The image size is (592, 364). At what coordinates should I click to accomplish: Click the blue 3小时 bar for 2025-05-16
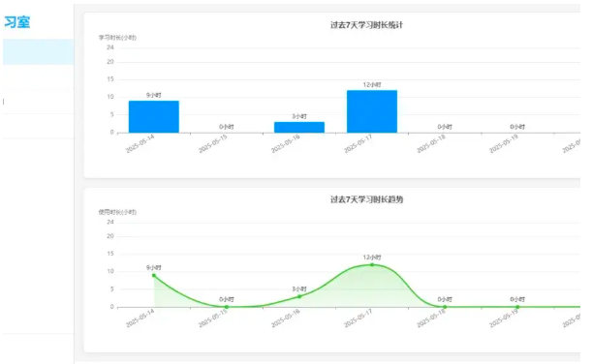click(x=299, y=127)
